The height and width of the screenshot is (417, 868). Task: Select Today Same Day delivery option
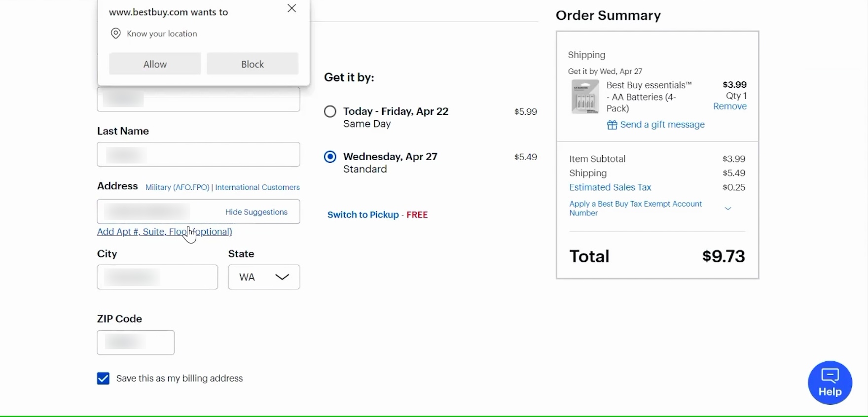(x=330, y=111)
